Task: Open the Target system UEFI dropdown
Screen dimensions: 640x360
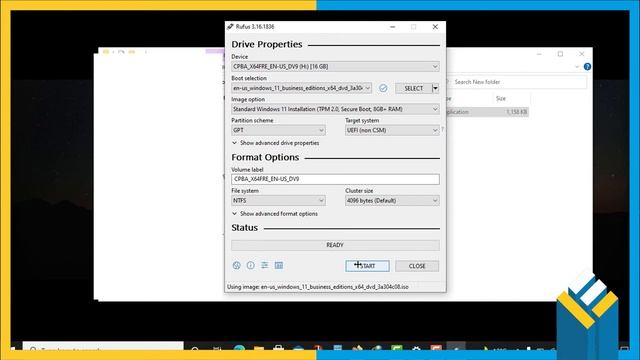Action: [x=392, y=130]
